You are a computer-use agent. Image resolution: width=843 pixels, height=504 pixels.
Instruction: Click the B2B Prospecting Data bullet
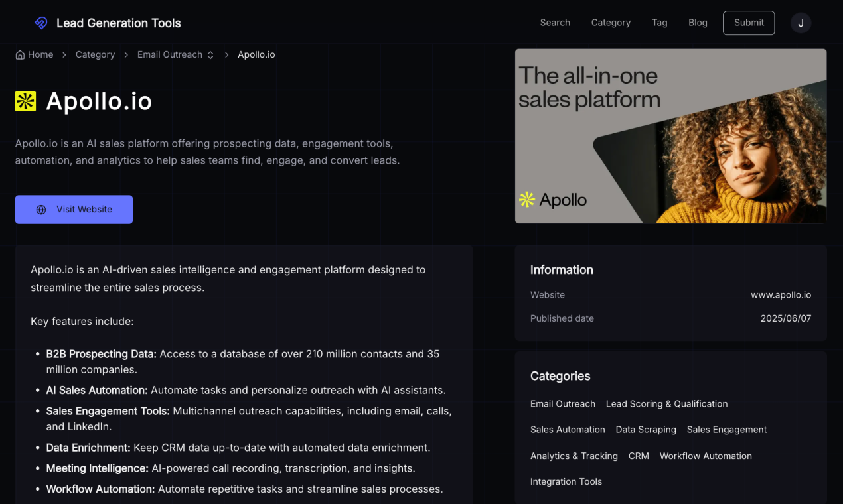[x=243, y=361]
